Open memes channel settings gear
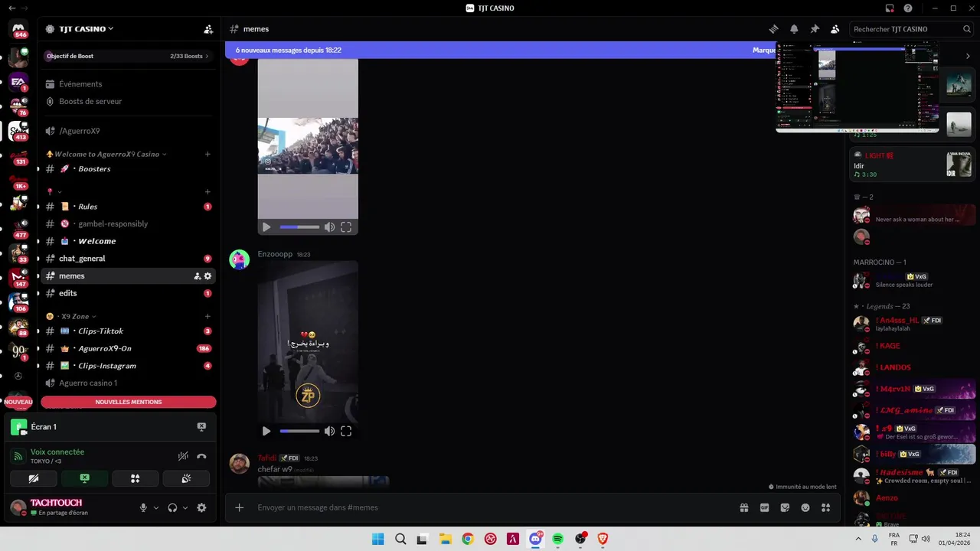 [x=207, y=276]
